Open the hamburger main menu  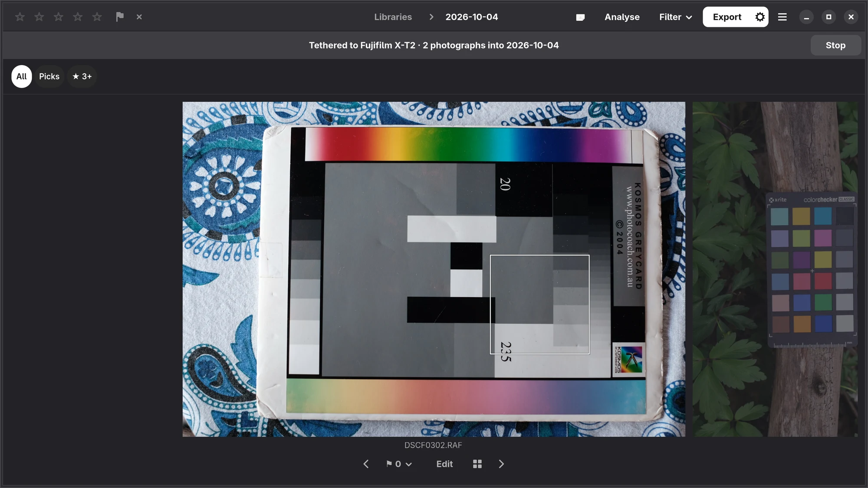click(783, 17)
